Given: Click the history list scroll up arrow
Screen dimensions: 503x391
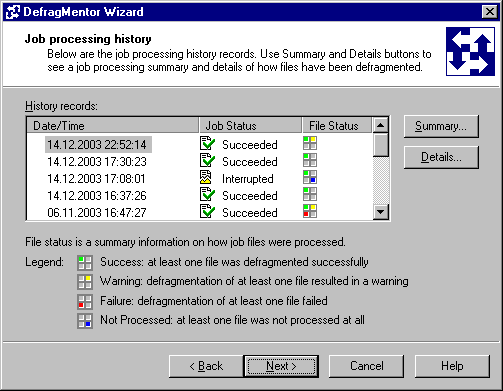Looking at the screenshot, I should 380,125.
